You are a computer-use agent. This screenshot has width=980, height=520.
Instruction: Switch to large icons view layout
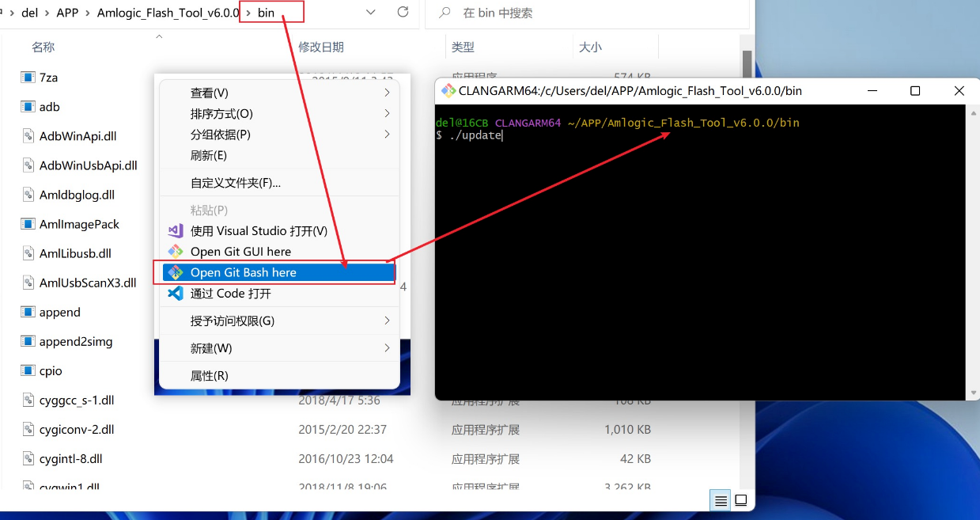(741, 500)
